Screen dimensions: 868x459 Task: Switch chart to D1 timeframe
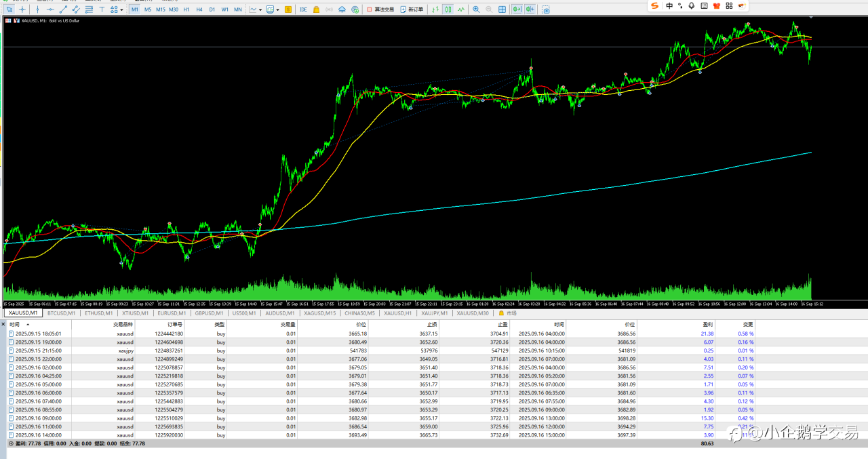tap(212, 9)
